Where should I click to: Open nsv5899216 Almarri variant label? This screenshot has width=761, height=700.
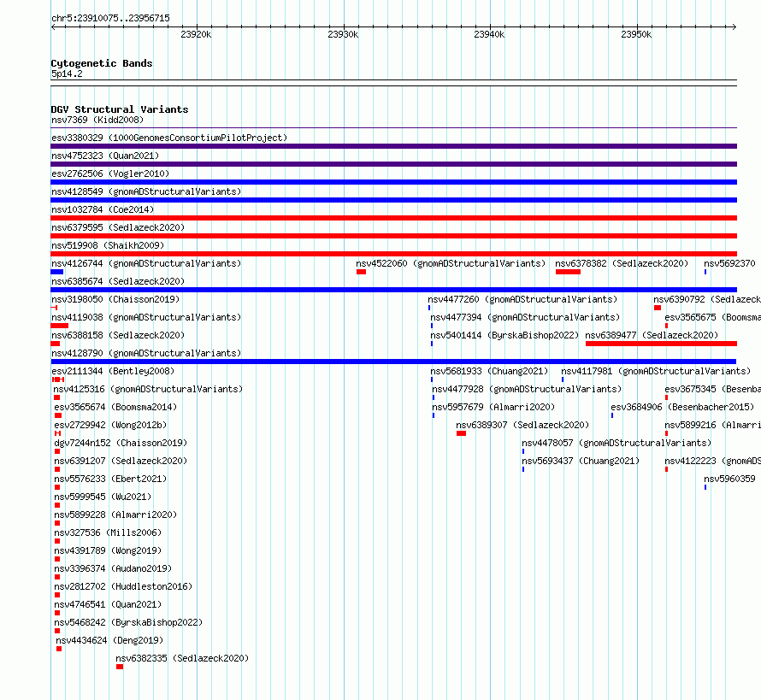coord(712,425)
